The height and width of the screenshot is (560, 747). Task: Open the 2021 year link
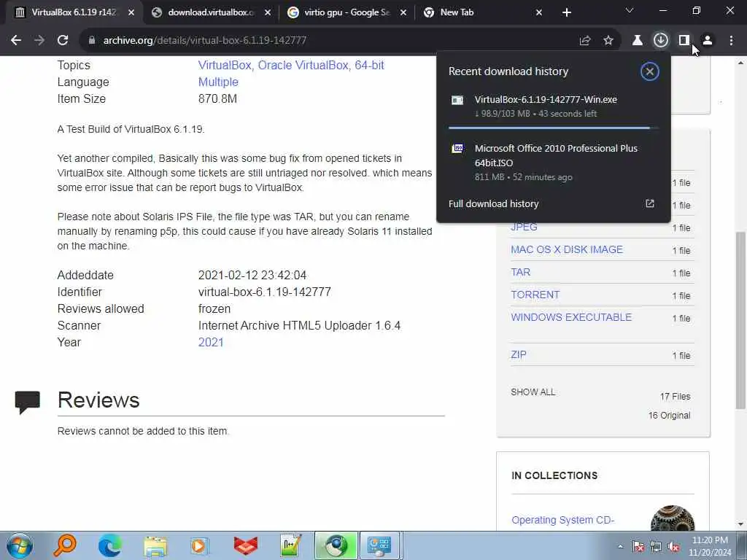pos(211,343)
